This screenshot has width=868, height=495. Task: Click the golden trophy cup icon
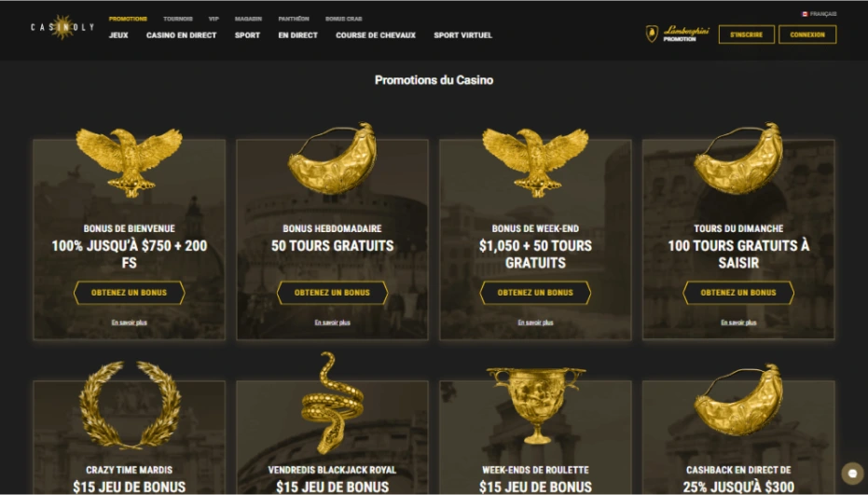535,405
